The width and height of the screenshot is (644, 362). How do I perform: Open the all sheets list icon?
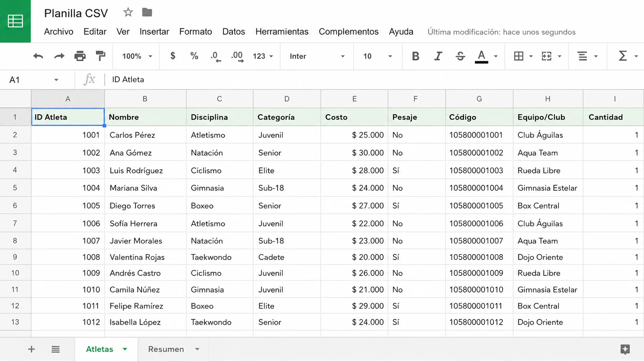click(x=55, y=349)
